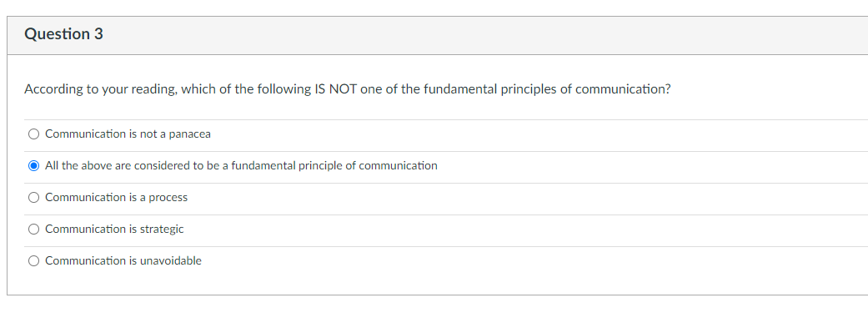
Task: Click the gray Question 3 header bar
Action: (x=437, y=35)
